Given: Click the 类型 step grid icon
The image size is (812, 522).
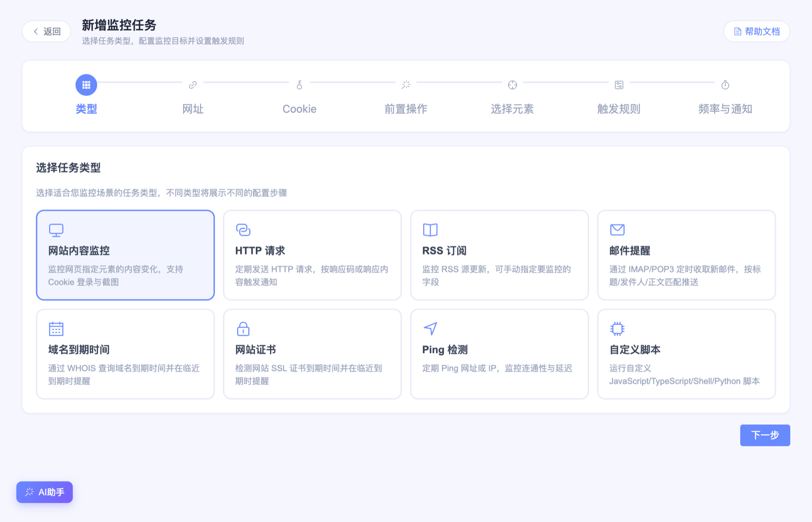Looking at the screenshot, I should click(86, 85).
